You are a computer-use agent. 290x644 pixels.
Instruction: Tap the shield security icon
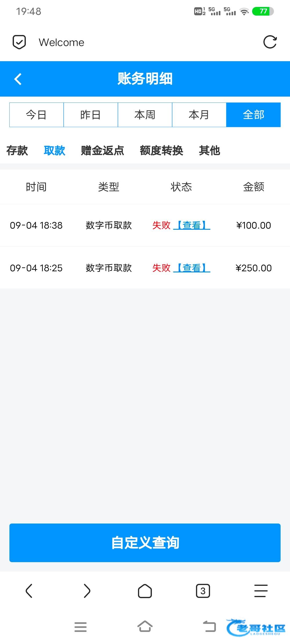pyautogui.click(x=19, y=42)
